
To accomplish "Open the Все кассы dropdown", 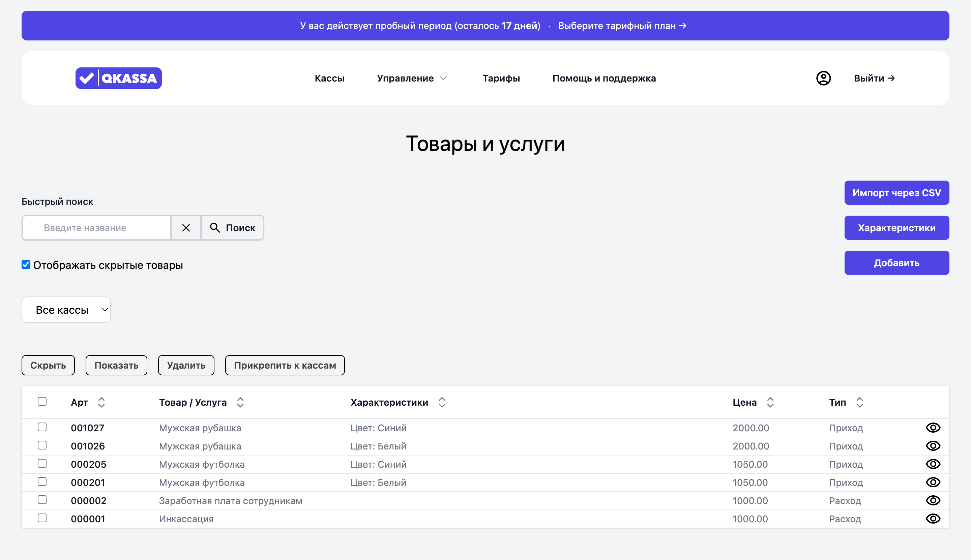I will pyautogui.click(x=66, y=310).
